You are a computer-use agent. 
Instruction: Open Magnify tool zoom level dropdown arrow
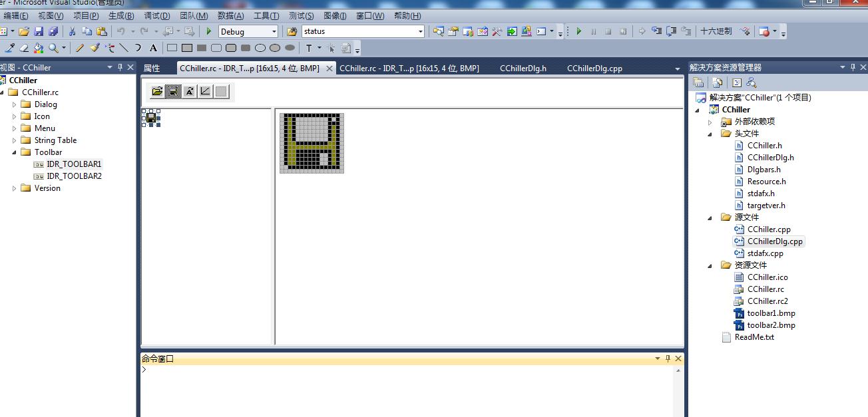click(64, 48)
